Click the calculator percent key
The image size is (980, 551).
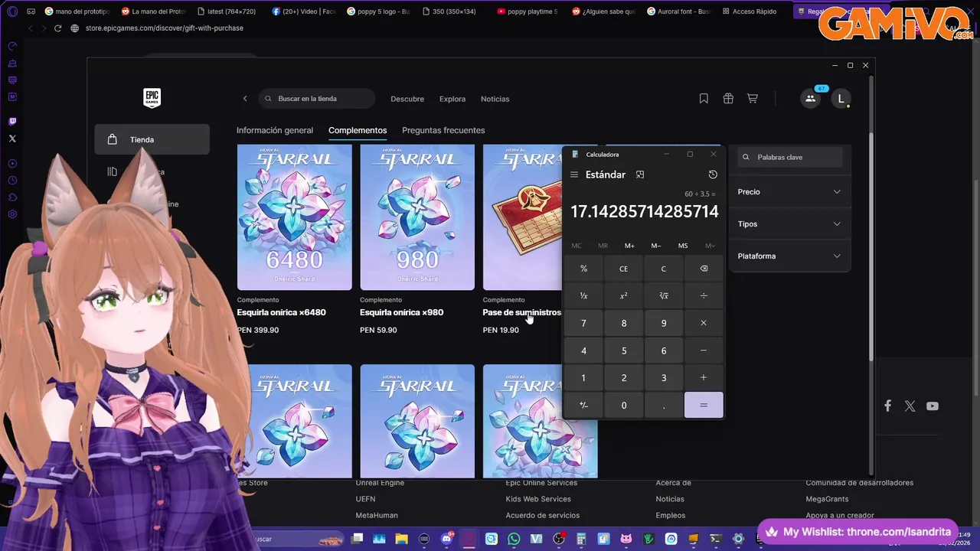click(583, 269)
